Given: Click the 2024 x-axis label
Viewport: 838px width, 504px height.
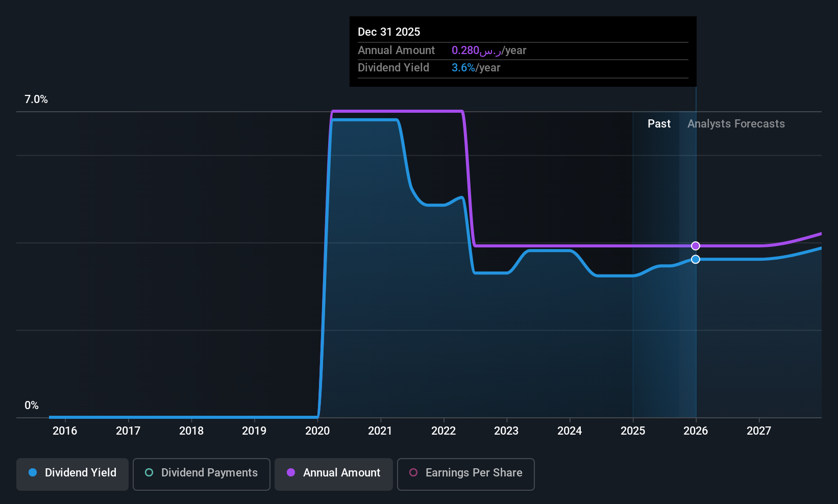Looking at the screenshot, I should click(x=570, y=431).
